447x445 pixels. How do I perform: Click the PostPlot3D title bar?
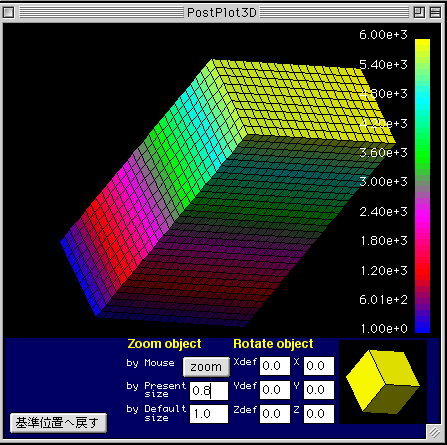(x=221, y=13)
